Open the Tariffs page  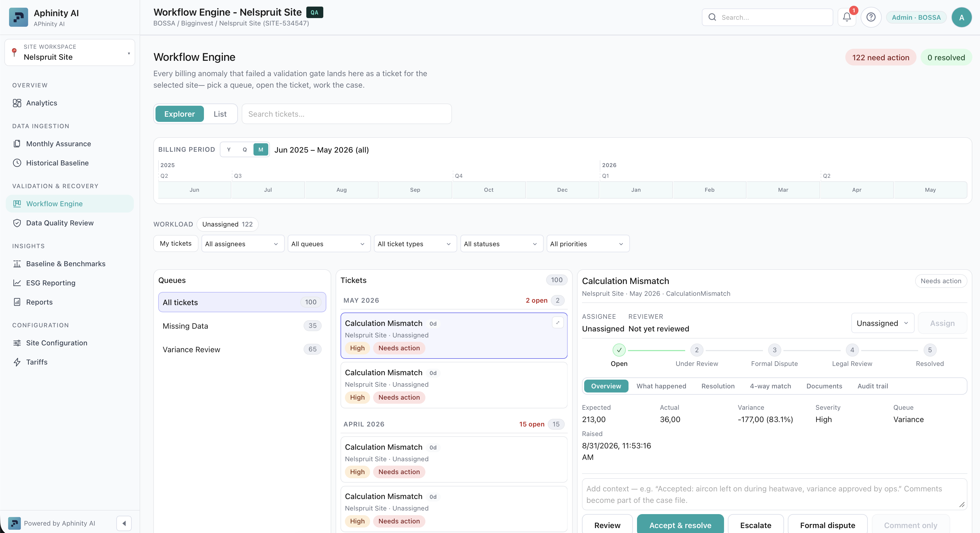click(x=70, y=362)
